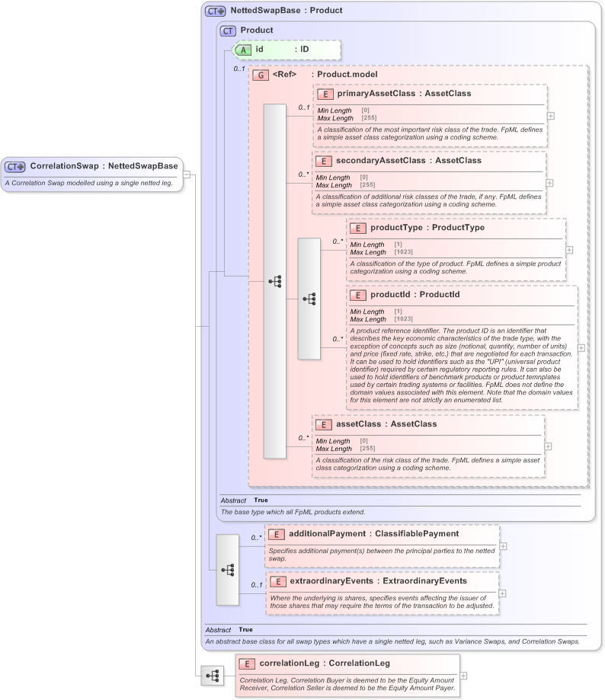Expand the correlationLeg element
This screenshot has width=605, height=700.
pos(463,676)
